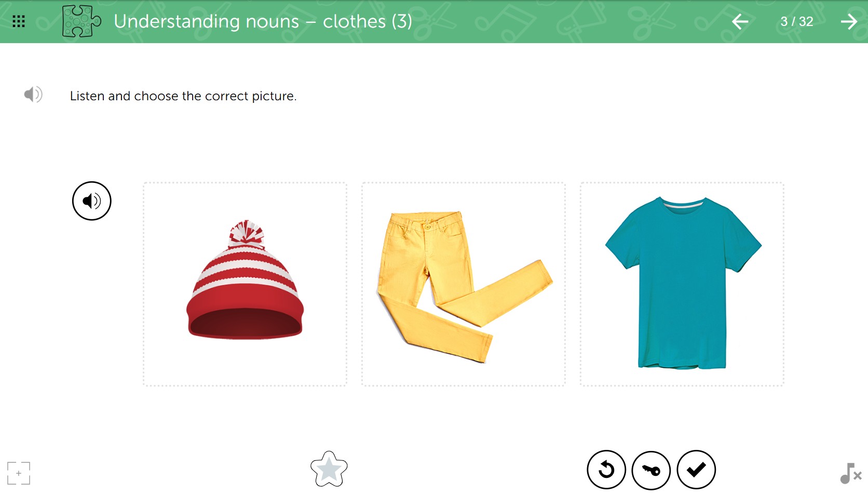868x493 pixels.
Task: Play the instruction audio speaker icon
Action: (x=33, y=95)
